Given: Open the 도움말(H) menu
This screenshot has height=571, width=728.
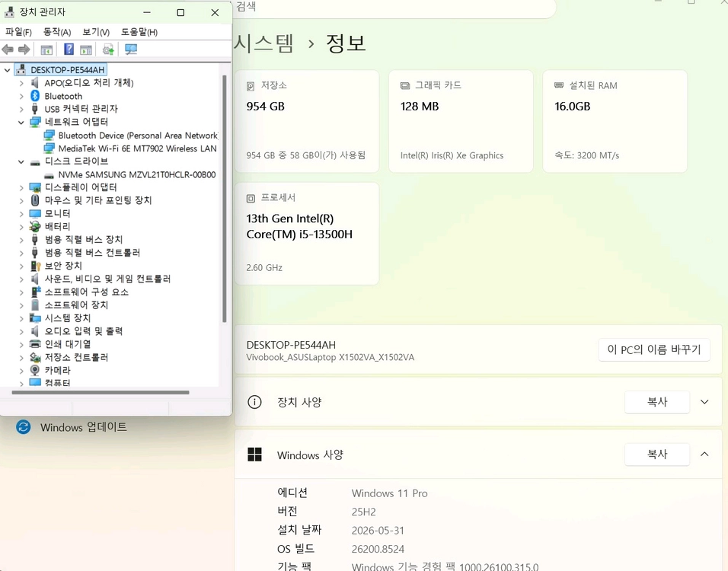Looking at the screenshot, I should (x=139, y=32).
